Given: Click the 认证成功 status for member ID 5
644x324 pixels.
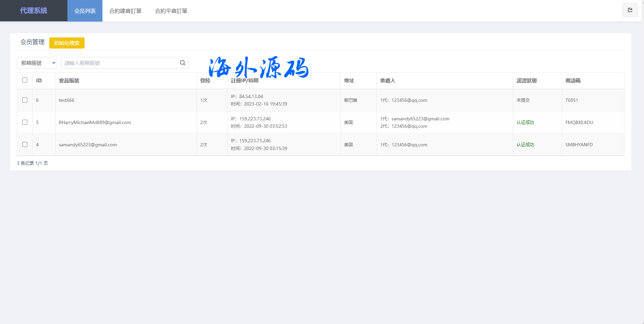Looking at the screenshot, I should pos(525,122).
